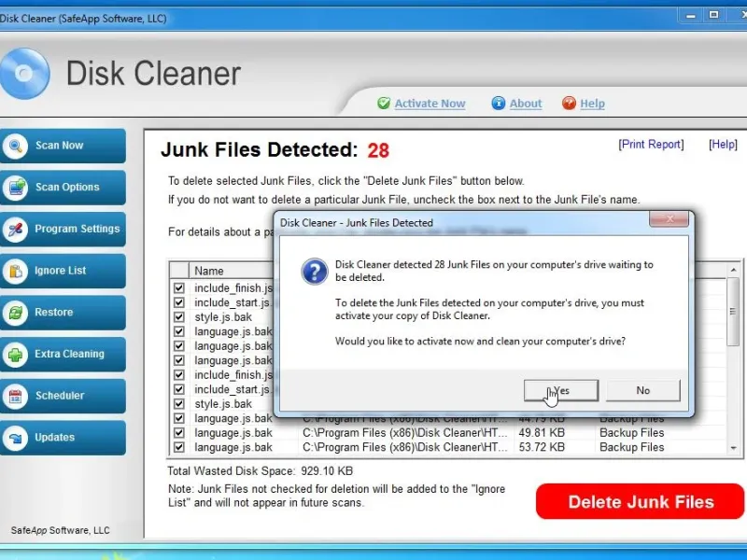
Task: Click the Scheduler calendar icon
Action: click(x=15, y=396)
